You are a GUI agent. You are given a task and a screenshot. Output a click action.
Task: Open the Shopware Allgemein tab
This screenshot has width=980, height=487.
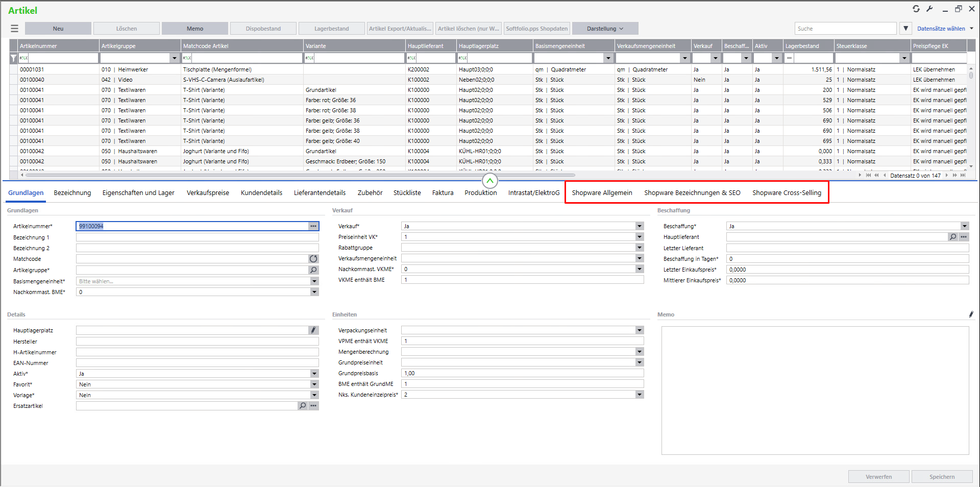[602, 192]
